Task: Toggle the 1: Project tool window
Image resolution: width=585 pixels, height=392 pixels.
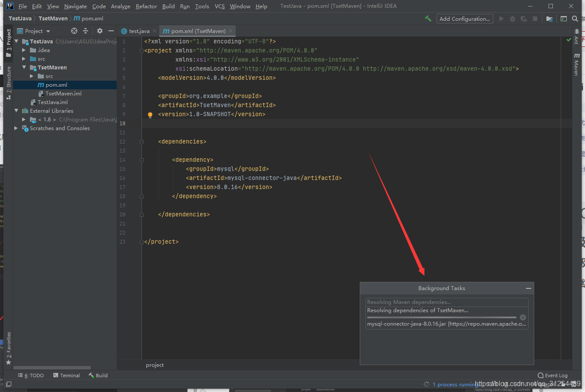Action: pos(8,42)
